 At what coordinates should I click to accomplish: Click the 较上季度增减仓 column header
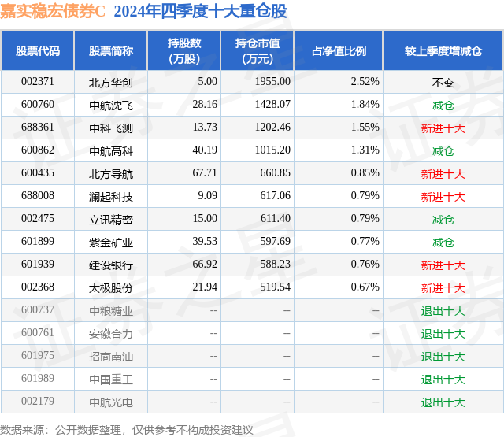point(443,50)
